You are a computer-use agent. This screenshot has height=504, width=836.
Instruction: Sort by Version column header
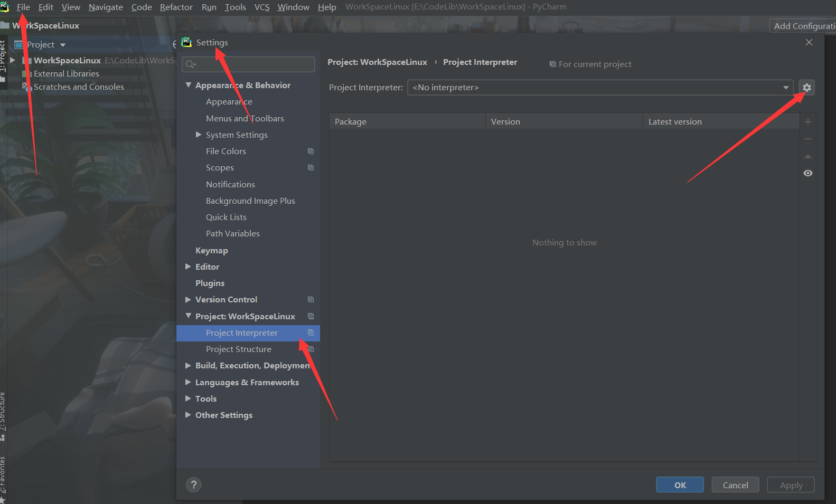click(x=564, y=121)
